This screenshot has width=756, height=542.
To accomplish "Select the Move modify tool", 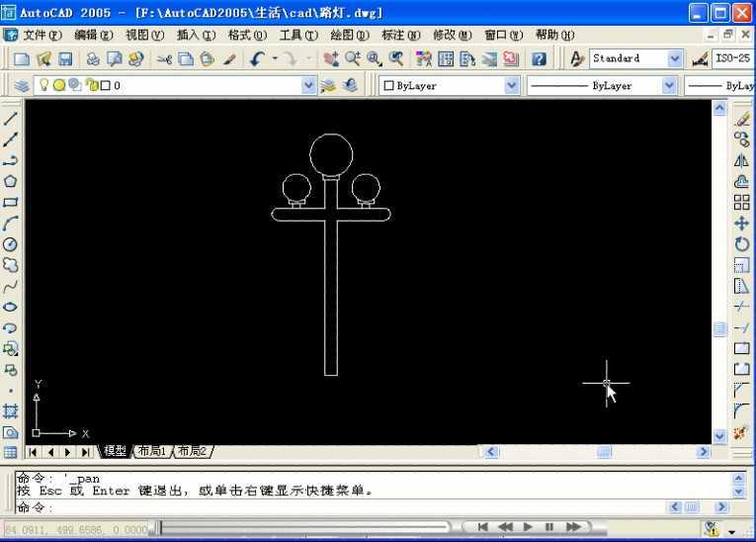I will 741,223.
